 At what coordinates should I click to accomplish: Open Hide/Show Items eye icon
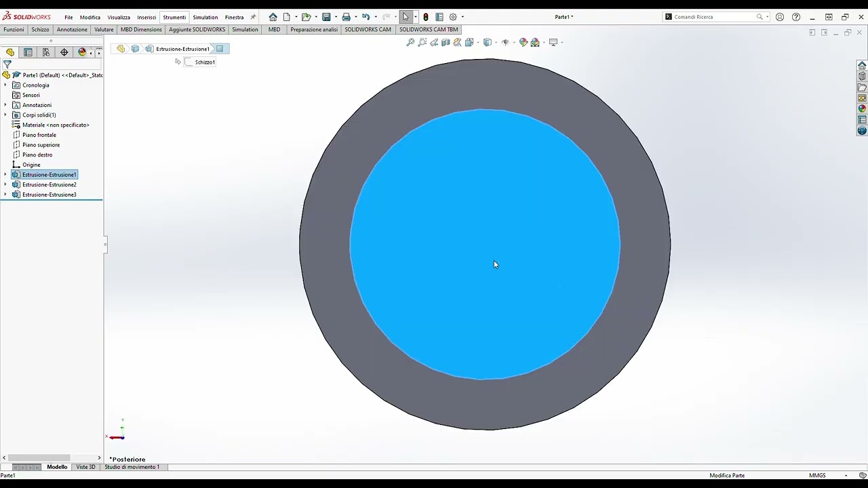pos(505,42)
